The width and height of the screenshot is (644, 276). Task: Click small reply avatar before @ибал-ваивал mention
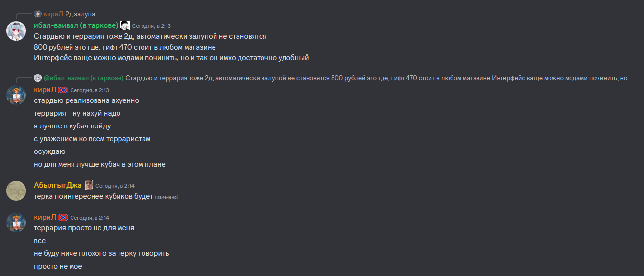pyautogui.click(x=38, y=77)
